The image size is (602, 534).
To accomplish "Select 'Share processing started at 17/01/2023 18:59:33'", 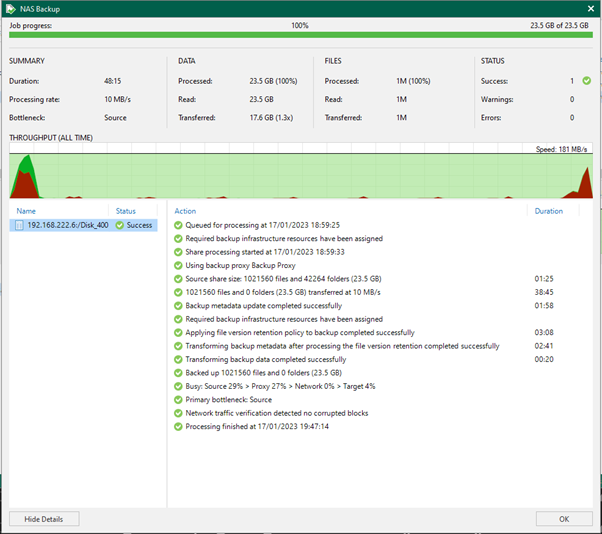I will click(x=265, y=252).
